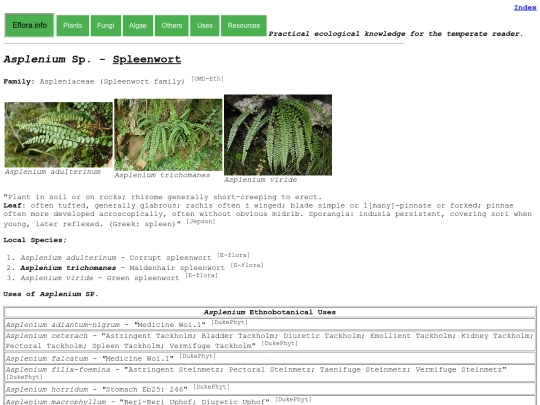Open E-flora citation for Corrupt spleenwort
This screenshot has height=405, width=540.
pyautogui.click(x=233, y=255)
